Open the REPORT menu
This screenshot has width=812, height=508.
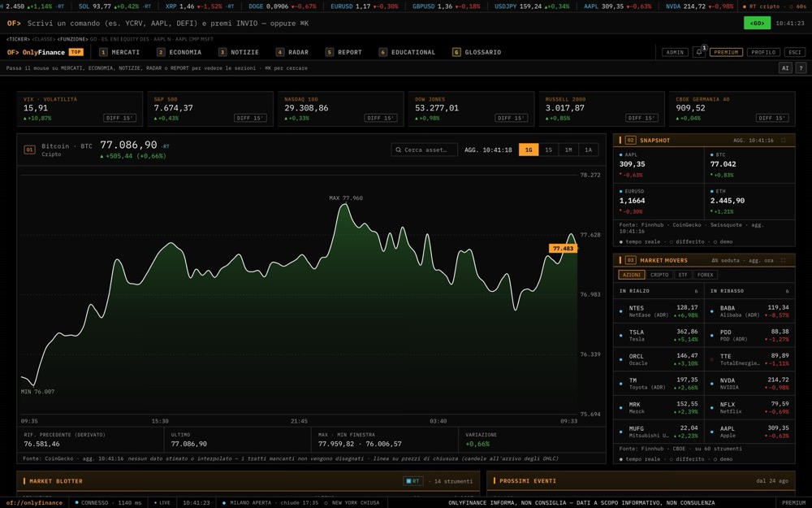pos(343,52)
